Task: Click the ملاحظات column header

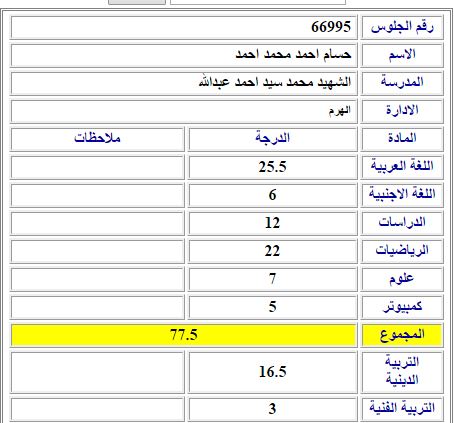Action: pyautogui.click(x=97, y=139)
